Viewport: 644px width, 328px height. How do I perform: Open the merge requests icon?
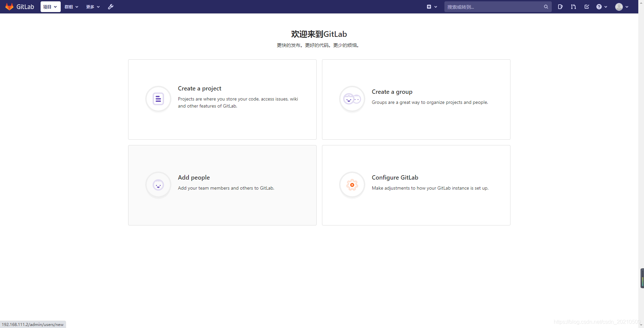pos(574,7)
